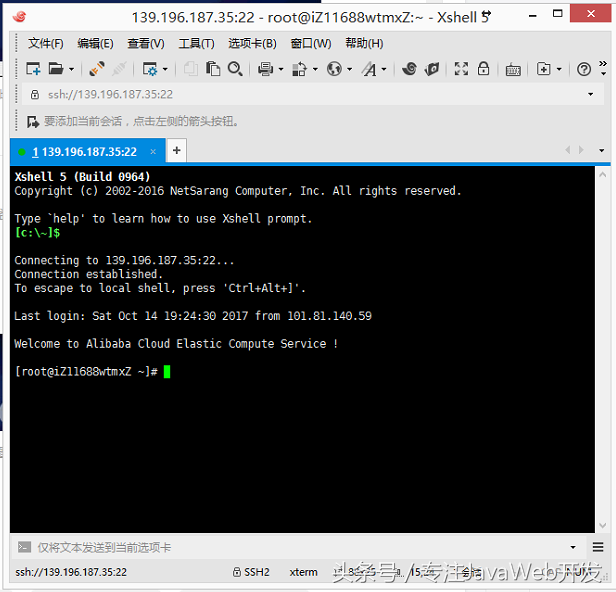
Task: Expand the Open session dropdown arrow
Action: 71,70
